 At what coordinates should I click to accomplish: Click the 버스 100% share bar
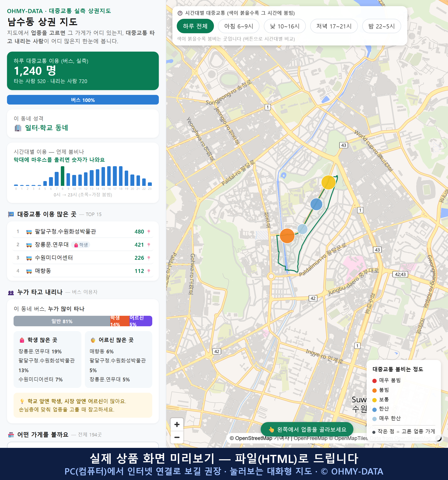pos(83,100)
